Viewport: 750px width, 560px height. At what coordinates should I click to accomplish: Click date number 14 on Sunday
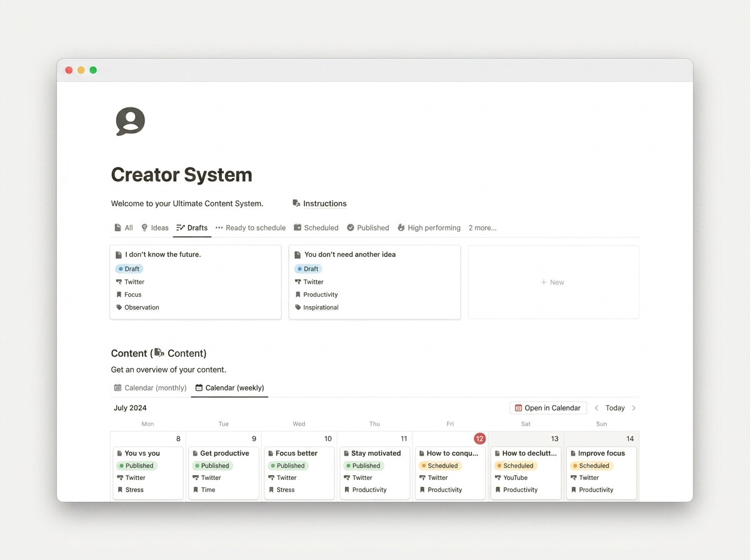(x=630, y=439)
